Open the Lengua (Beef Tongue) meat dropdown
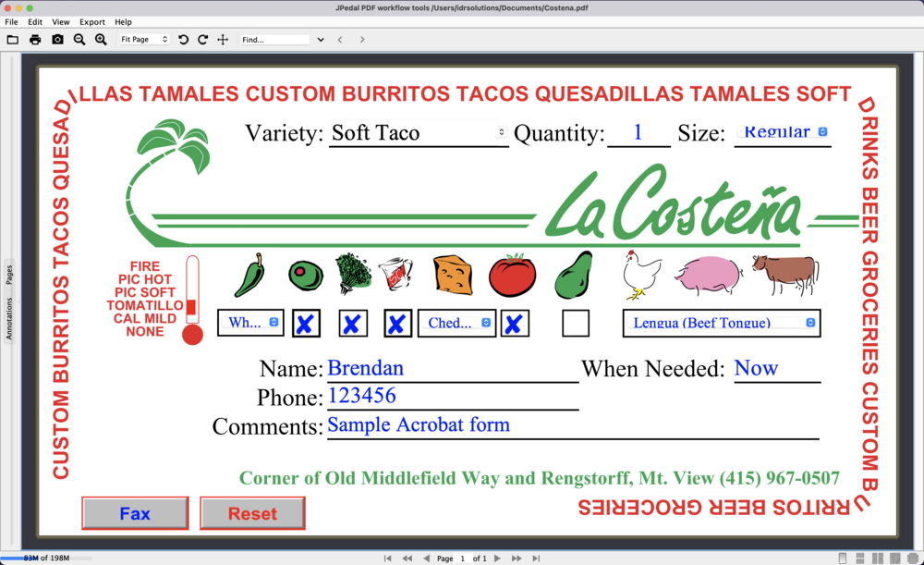The image size is (924, 565). click(722, 323)
